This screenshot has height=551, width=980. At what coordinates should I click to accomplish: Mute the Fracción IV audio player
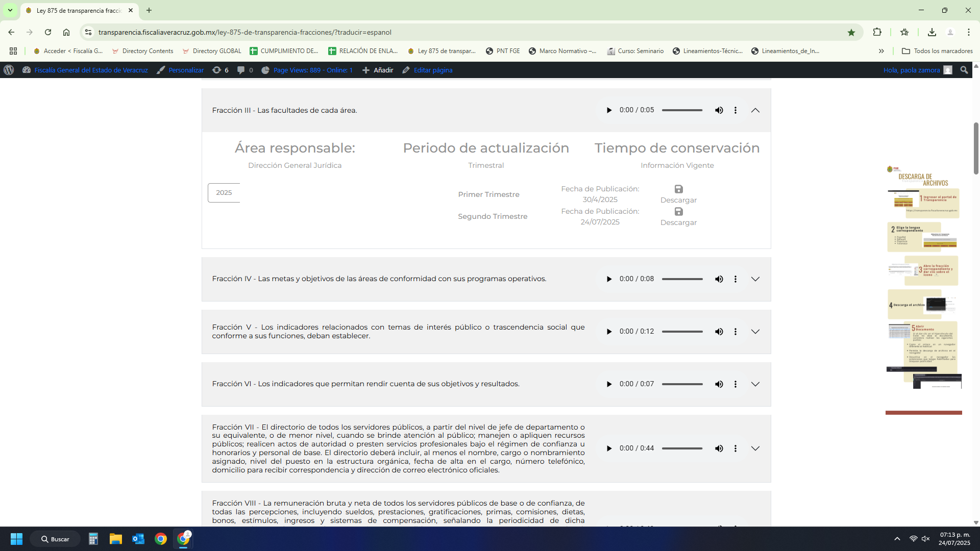[719, 279]
